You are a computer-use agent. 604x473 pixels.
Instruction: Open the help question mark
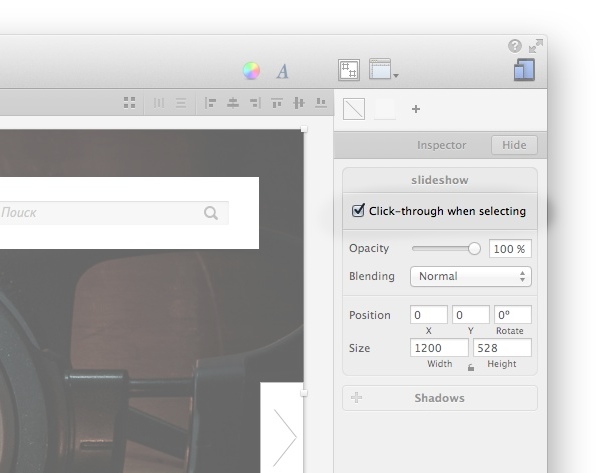(x=515, y=46)
